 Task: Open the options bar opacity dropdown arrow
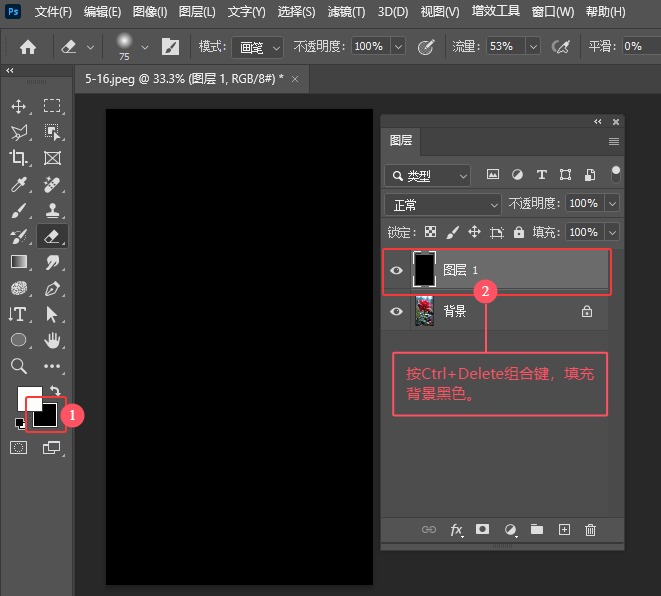(398, 47)
